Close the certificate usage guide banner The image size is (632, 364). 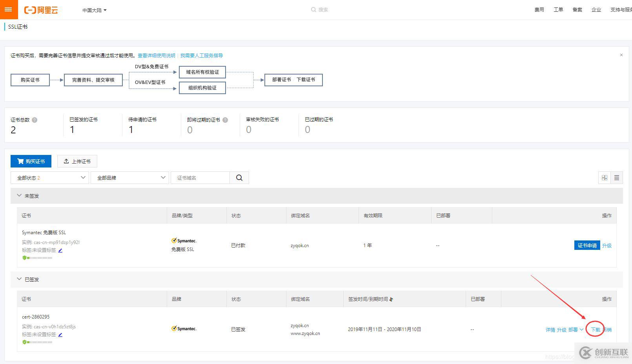tap(621, 55)
